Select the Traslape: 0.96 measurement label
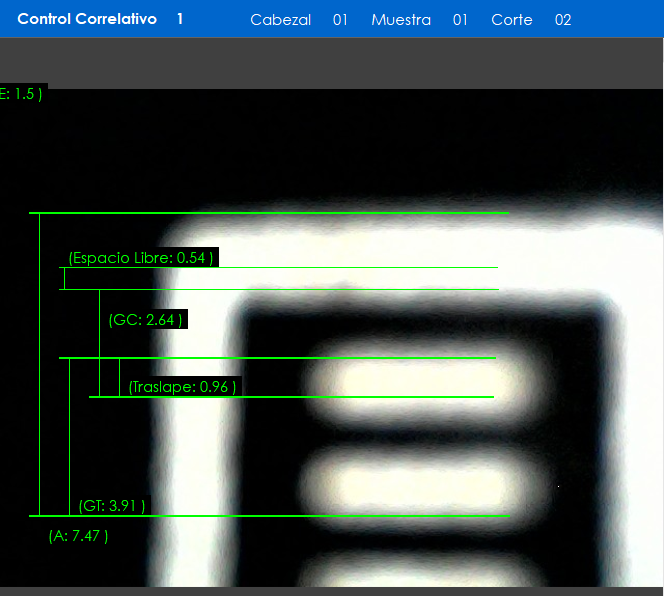Image resolution: width=664 pixels, height=596 pixels. [182, 387]
